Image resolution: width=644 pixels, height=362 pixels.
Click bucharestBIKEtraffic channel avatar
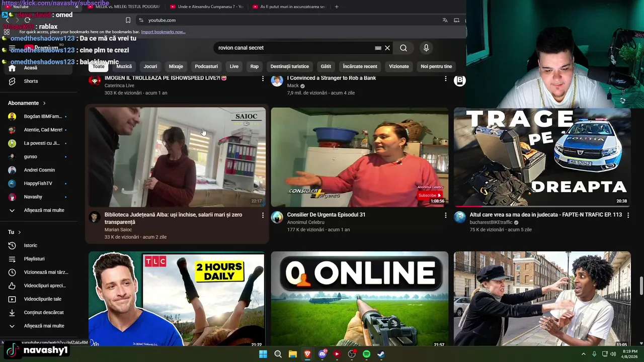(460, 217)
